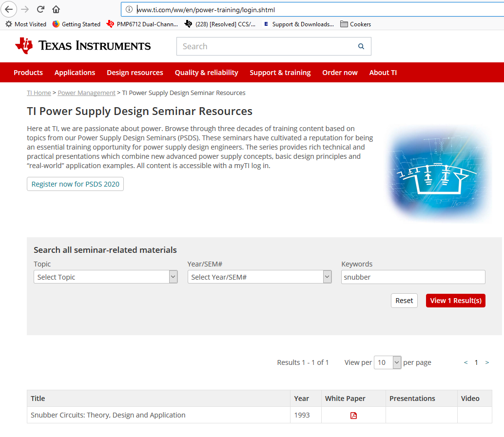The height and width of the screenshot is (437, 504).
Task: Reload the page with the refresh icon
Action: coord(40,9)
